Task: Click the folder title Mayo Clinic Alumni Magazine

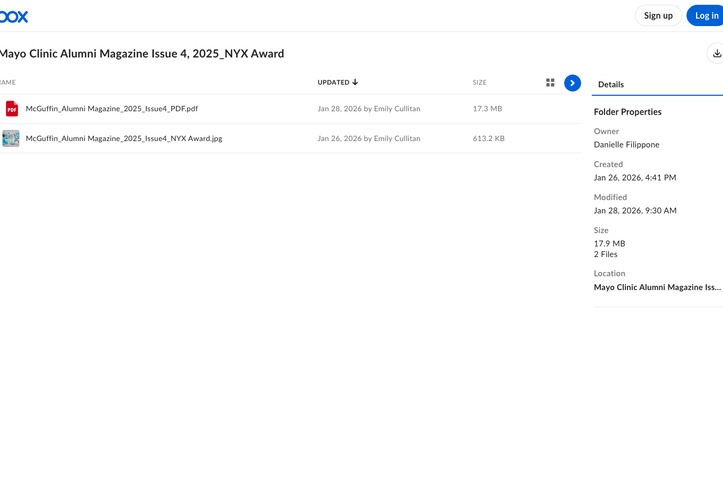Action: click(142, 53)
